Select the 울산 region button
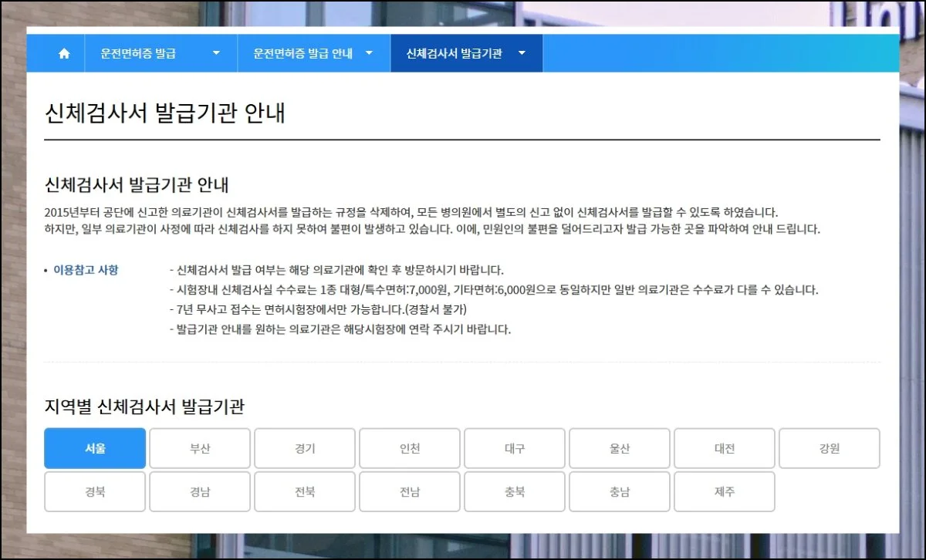The image size is (926, 560). coord(620,448)
